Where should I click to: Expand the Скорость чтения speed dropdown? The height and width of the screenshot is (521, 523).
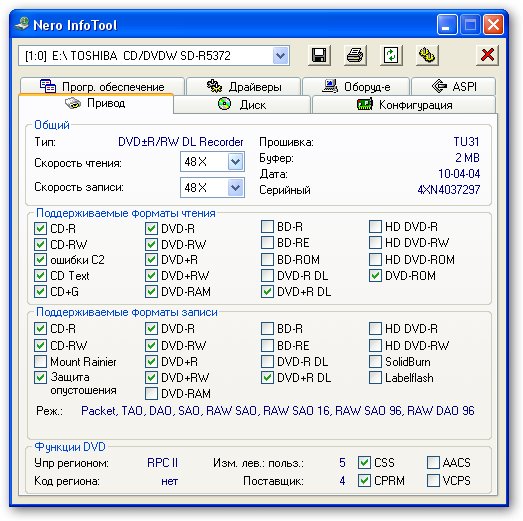pyautogui.click(x=235, y=162)
